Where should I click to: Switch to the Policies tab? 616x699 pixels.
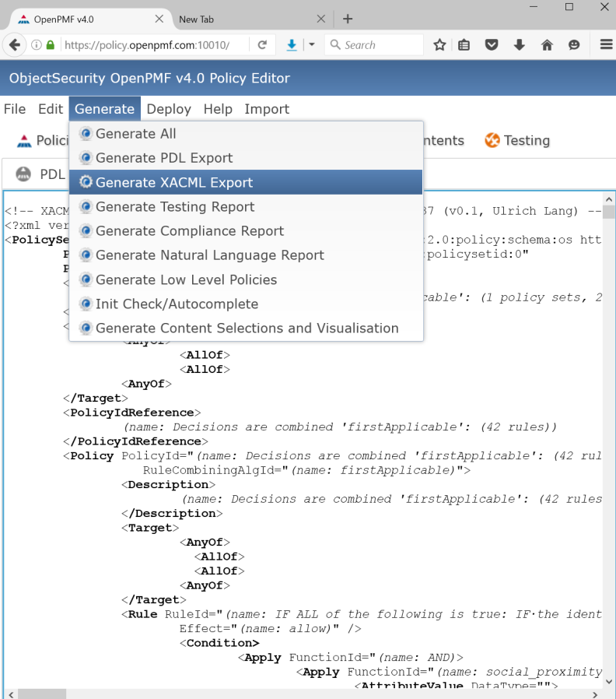(42, 141)
